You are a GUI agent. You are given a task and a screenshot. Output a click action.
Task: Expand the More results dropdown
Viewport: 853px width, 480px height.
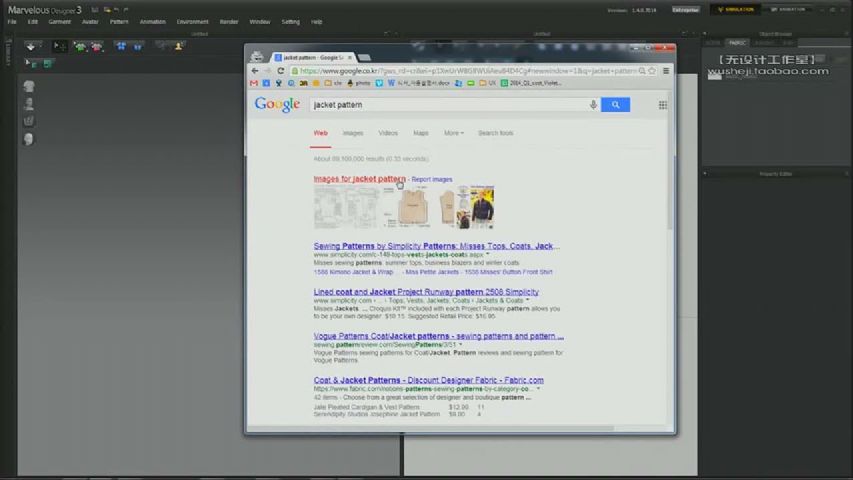click(x=454, y=133)
